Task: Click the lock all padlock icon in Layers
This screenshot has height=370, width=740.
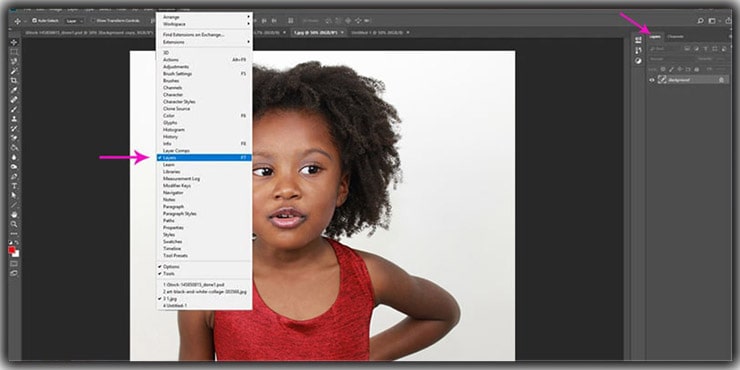Action: tap(697, 69)
